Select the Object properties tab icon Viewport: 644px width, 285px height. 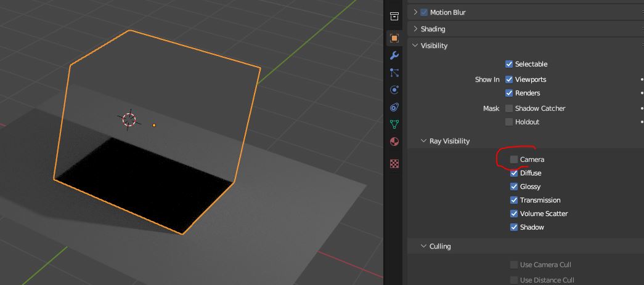tap(394, 38)
